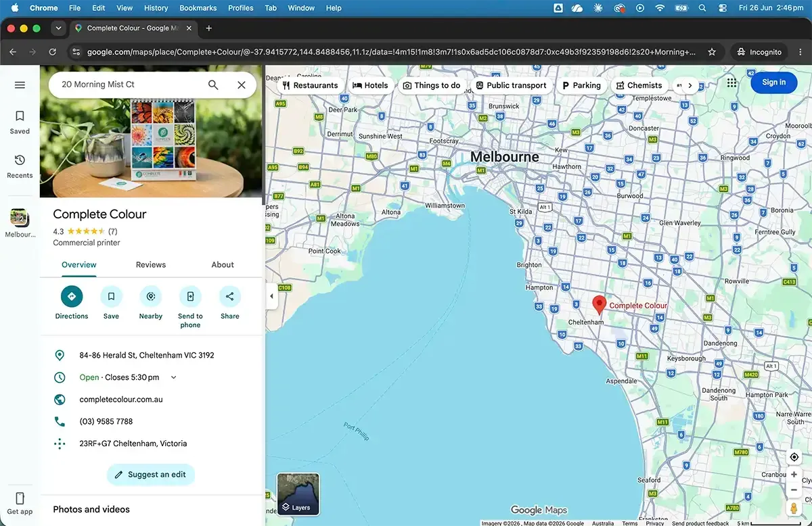Open Spotlight search in menu bar
Viewport: 812px width, 526px height.
702,8
